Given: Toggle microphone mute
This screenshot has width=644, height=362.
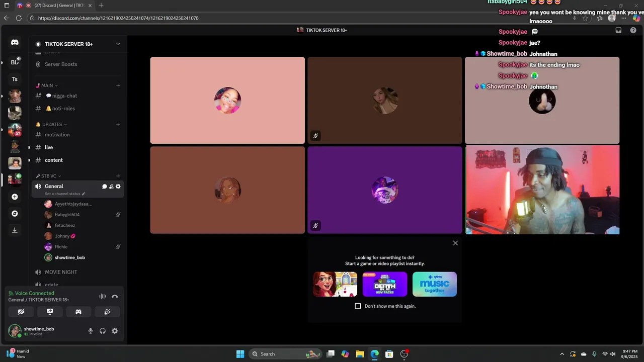Looking at the screenshot, I should (91, 331).
